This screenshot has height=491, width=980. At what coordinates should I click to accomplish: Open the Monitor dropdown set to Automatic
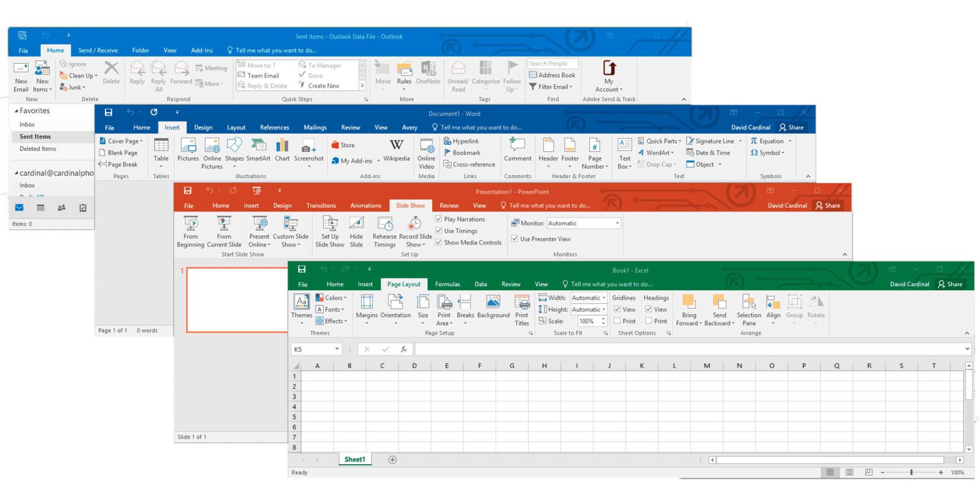point(617,223)
